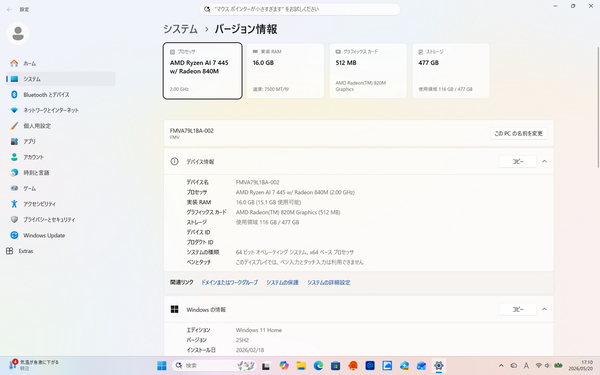Open Microsoft Edge from the taskbar

coord(318,366)
